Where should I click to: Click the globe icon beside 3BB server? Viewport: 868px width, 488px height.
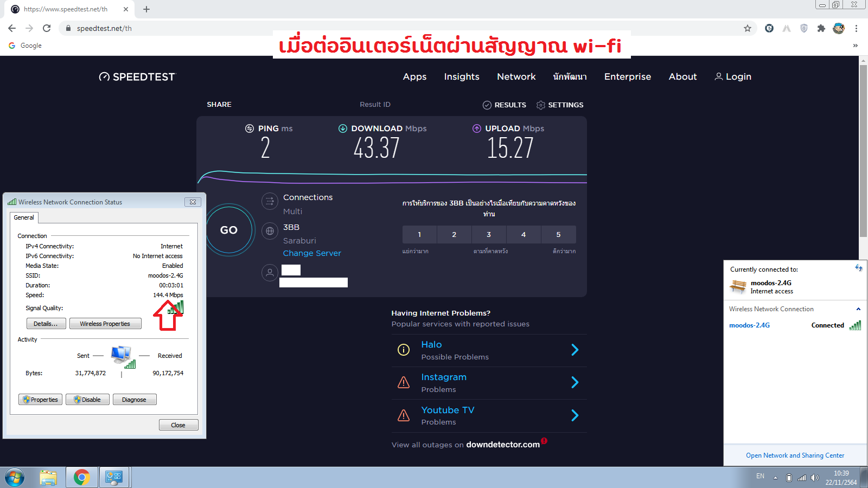point(270,231)
